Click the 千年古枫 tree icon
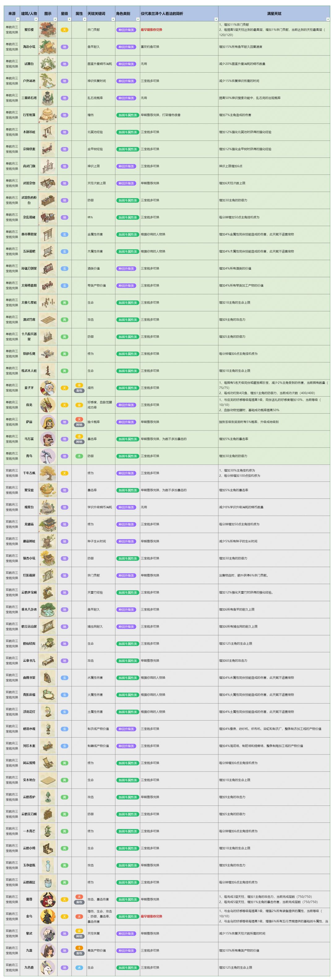The image size is (334, 980). (48, 473)
